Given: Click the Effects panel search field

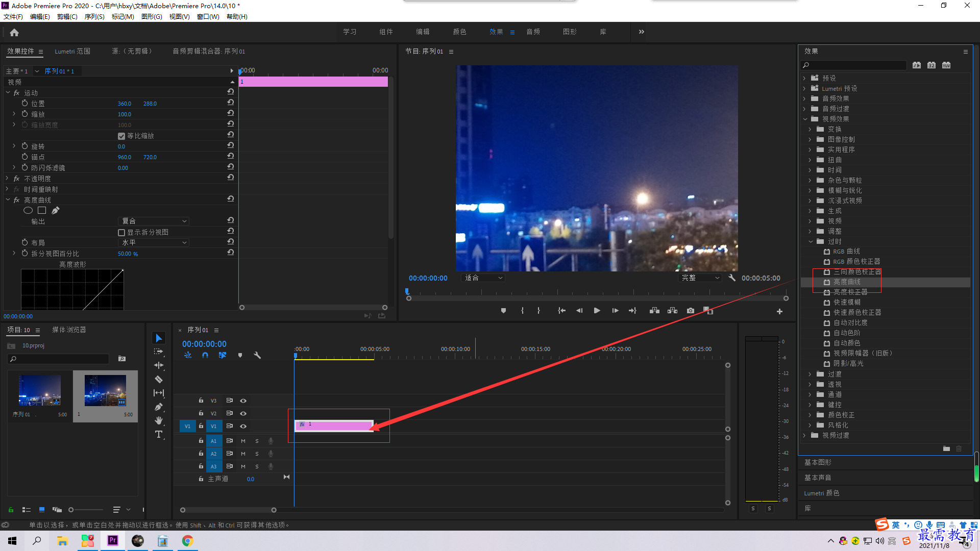Looking at the screenshot, I should 854,65.
